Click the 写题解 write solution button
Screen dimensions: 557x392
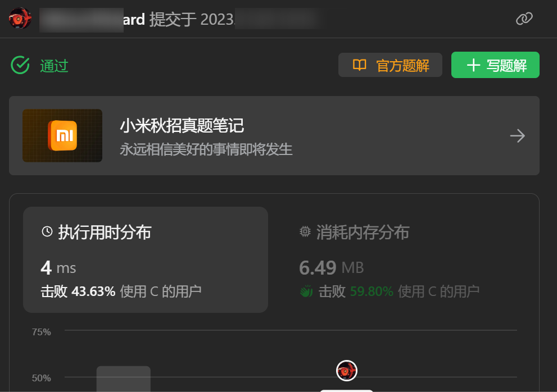pos(495,65)
